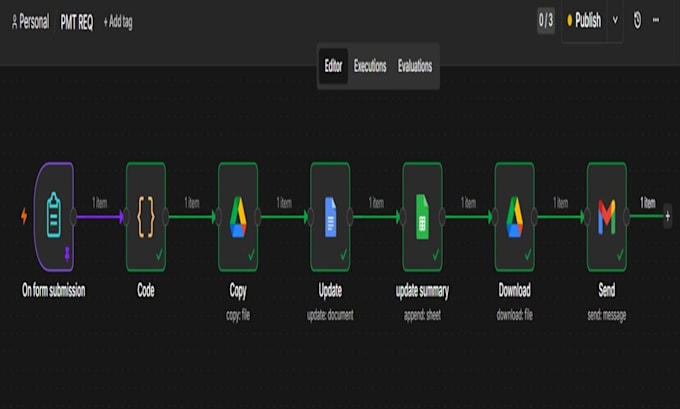The height and width of the screenshot is (409, 680).
Task: Switch to the Evaluations tab
Action: (415, 66)
